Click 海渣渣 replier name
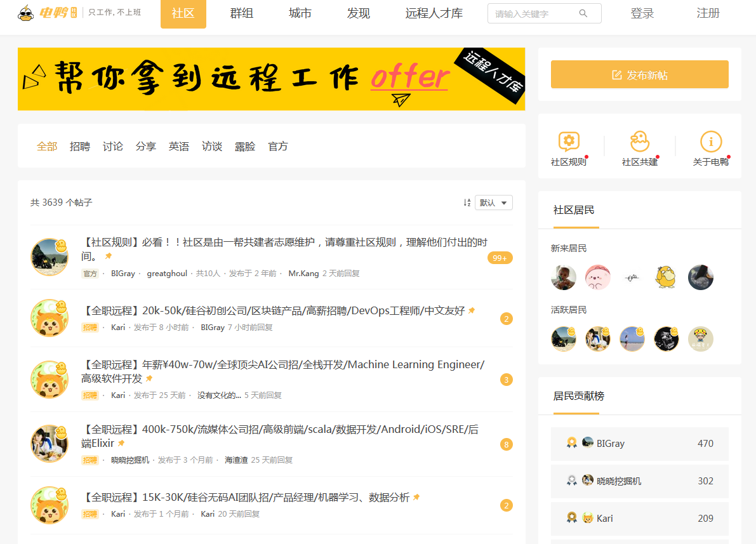Image resolution: width=756 pixels, height=544 pixels. pyautogui.click(x=236, y=460)
